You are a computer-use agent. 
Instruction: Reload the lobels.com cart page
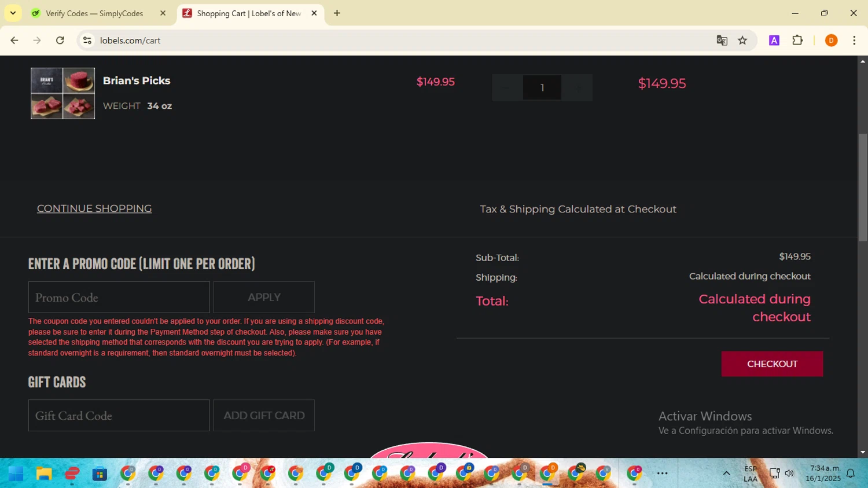click(60, 41)
